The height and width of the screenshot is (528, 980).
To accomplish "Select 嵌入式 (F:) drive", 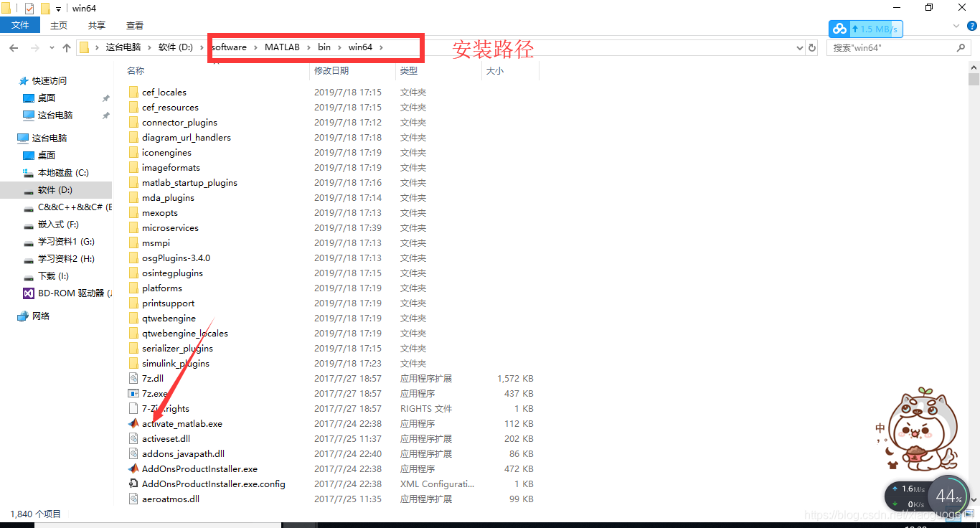I will (x=58, y=225).
